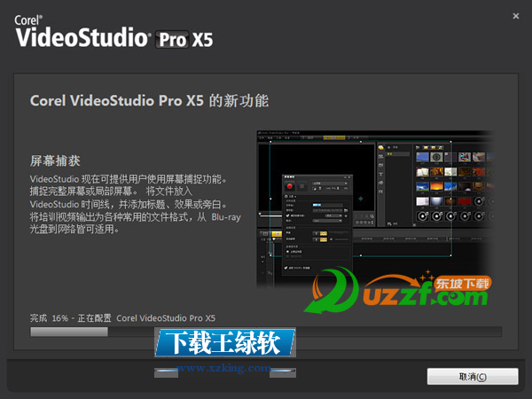The height and width of the screenshot is (399, 532).
Task: Click the red record button in preview image
Action: [290, 186]
